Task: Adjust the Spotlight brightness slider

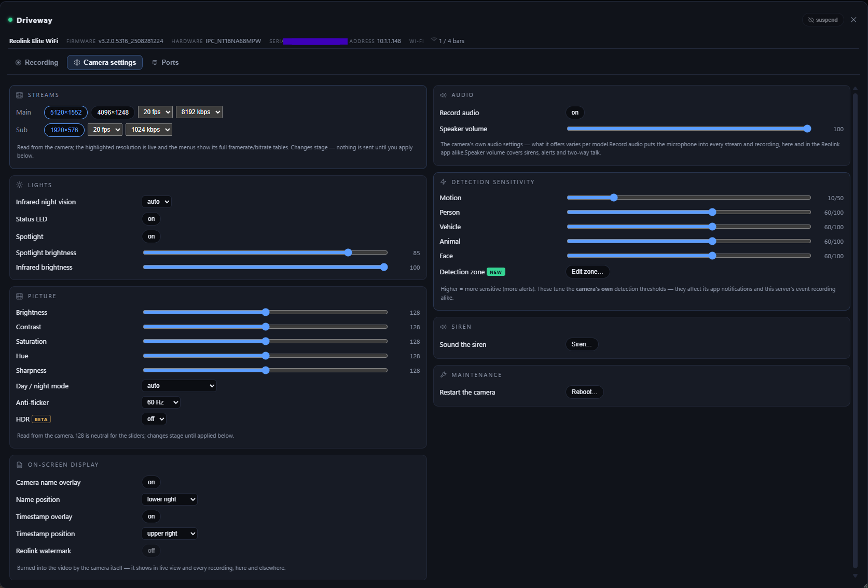Action: pyautogui.click(x=265, y=253)
